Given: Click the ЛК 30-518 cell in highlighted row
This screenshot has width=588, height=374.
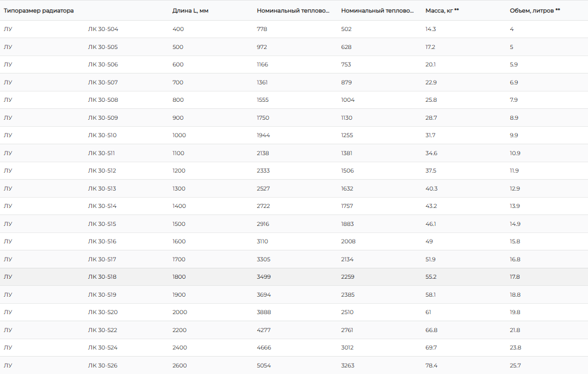Looking at the screenshot, I should (102, 277).
